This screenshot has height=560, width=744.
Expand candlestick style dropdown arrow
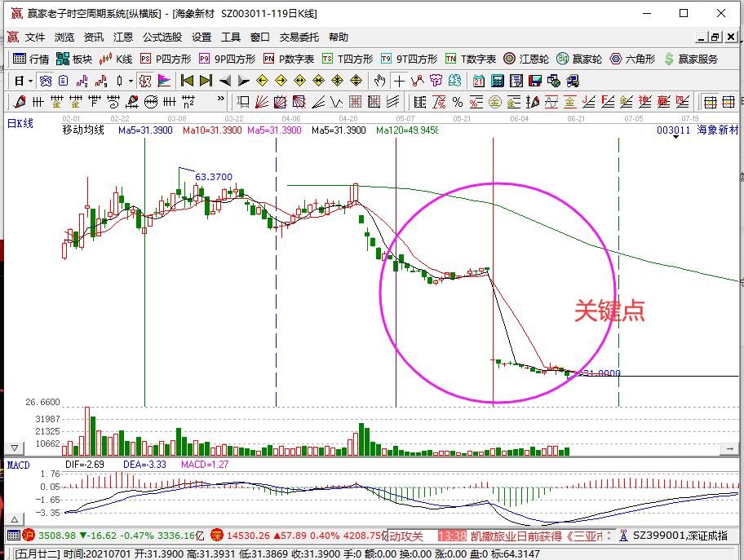pos(131,82)
